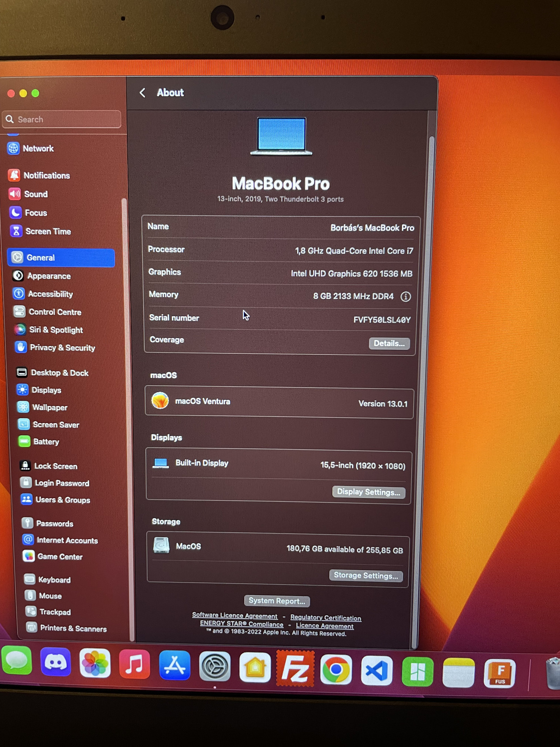The image size is (560, 747).
Task: Open Network settings in sidebar
Action: point(31,148)
